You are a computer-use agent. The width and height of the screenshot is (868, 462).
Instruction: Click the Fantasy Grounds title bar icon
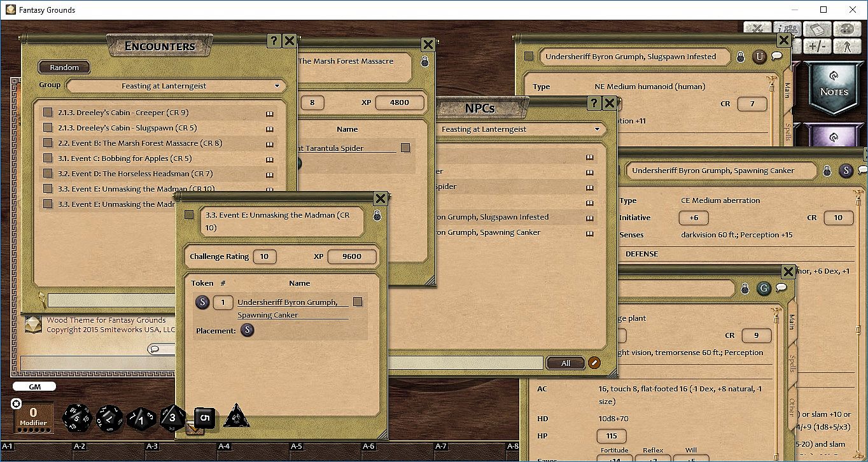click(11, 10)
